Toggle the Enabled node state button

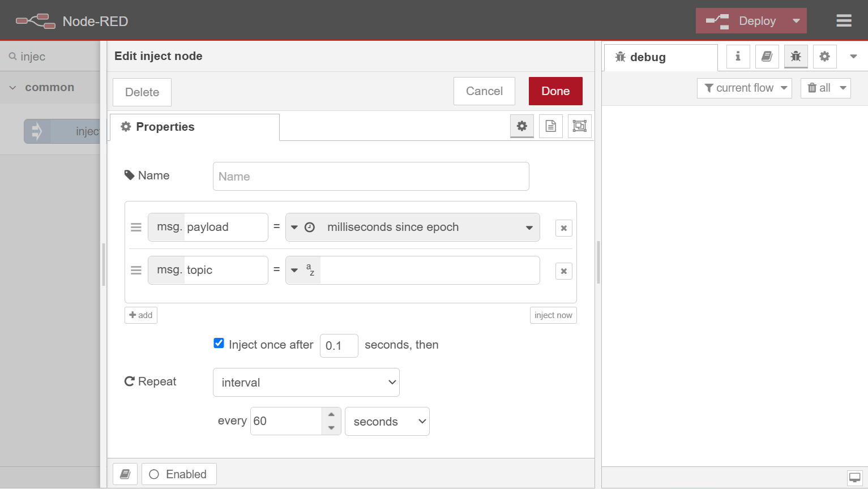(178, 474)
